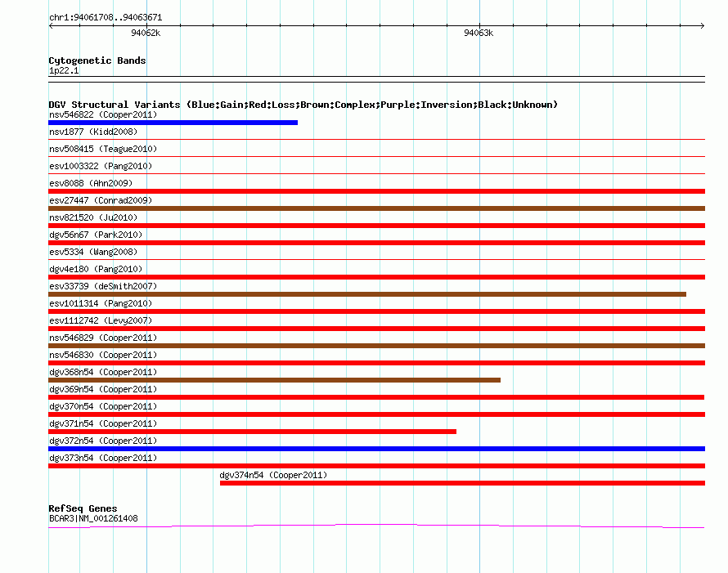Select the nsv546829 (Cooper2011) label

[103, 338]
